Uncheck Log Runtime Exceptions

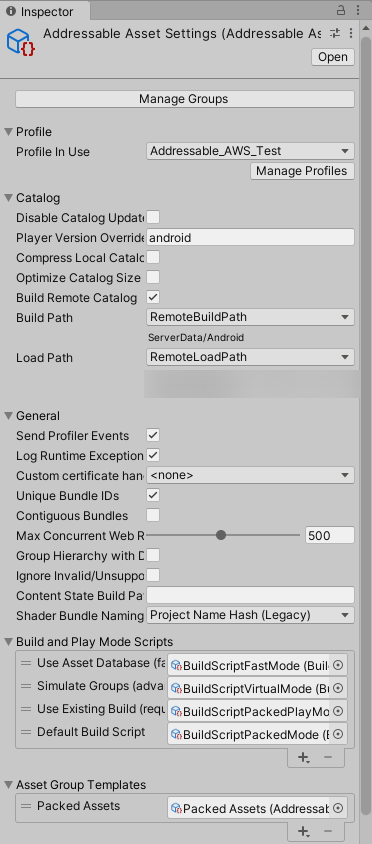[153, 455]
